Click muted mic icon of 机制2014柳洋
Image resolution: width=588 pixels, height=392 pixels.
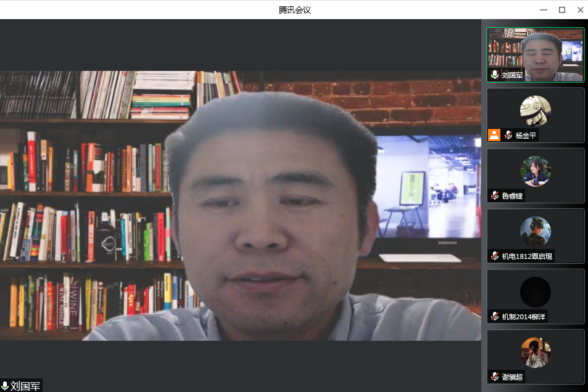tap(495, 316)
